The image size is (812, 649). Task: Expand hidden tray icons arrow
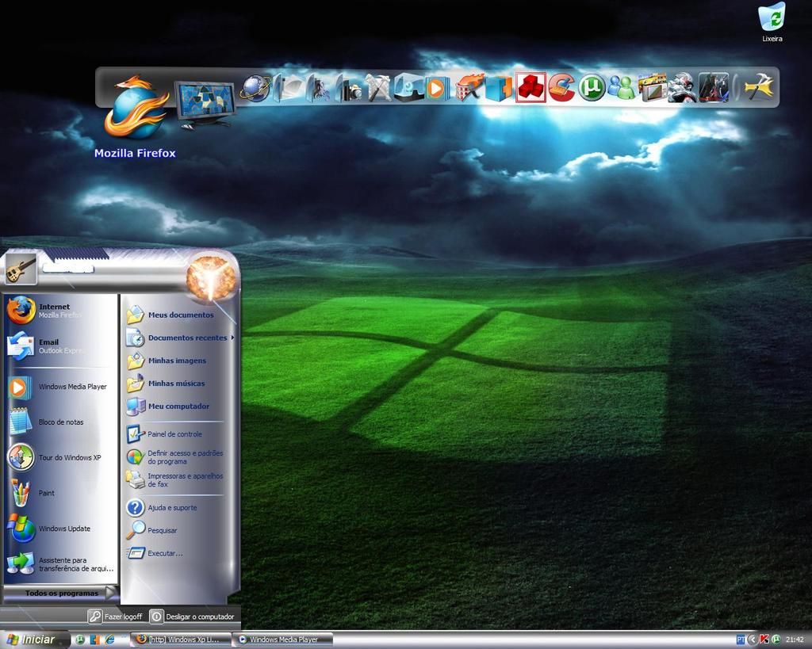[x=753, y=639]
